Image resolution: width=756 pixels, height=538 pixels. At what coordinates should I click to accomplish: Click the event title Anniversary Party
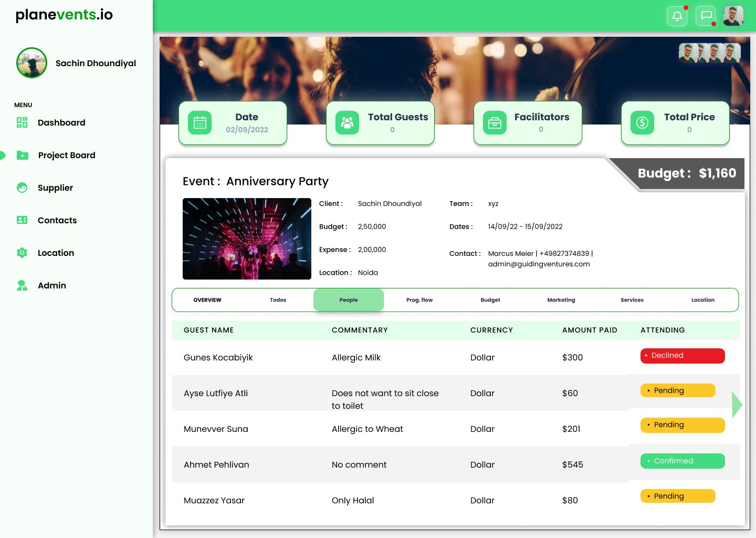click(x=277, y=181)
